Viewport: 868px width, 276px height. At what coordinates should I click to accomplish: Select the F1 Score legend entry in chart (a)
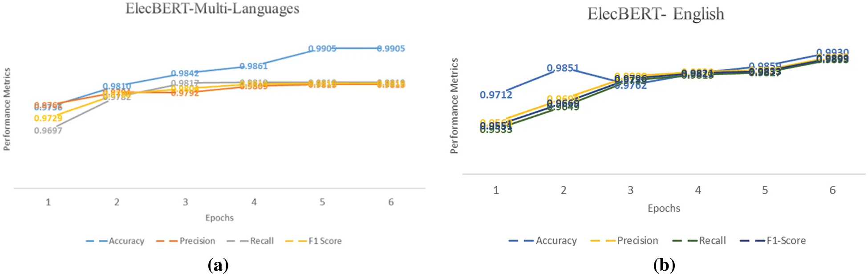click(x=313, y=241)
